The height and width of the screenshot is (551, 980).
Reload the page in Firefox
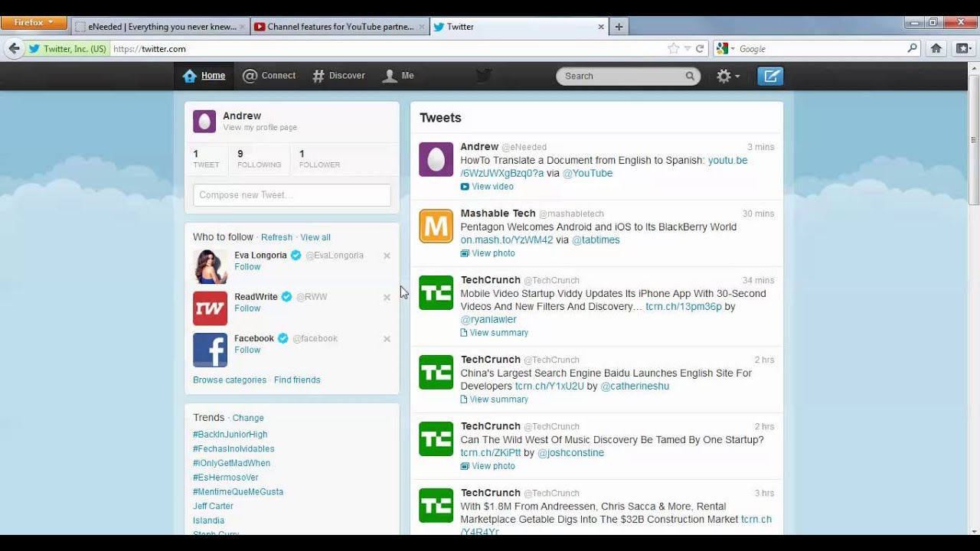700,48
